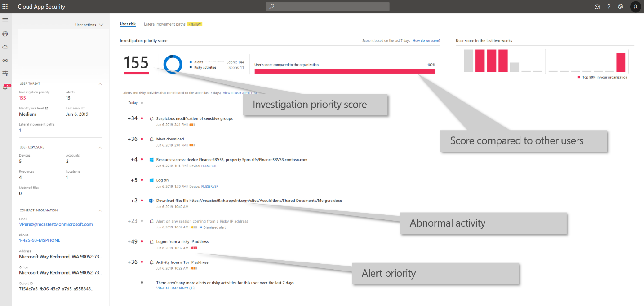Click Windows icon beside Log on activity
This screenshot has height=306, width=644.
tap(151, 180)
